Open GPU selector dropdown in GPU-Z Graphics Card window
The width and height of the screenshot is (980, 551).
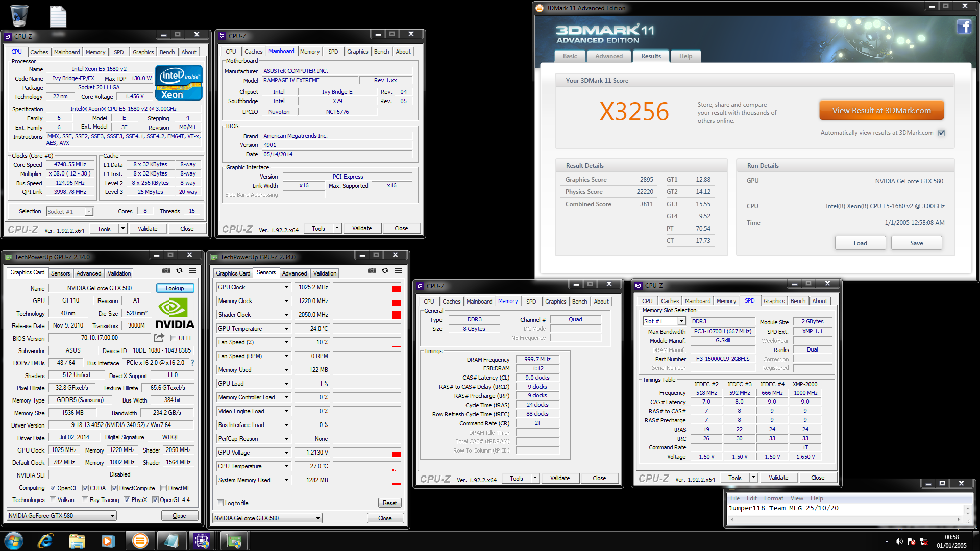pos(62,516)
